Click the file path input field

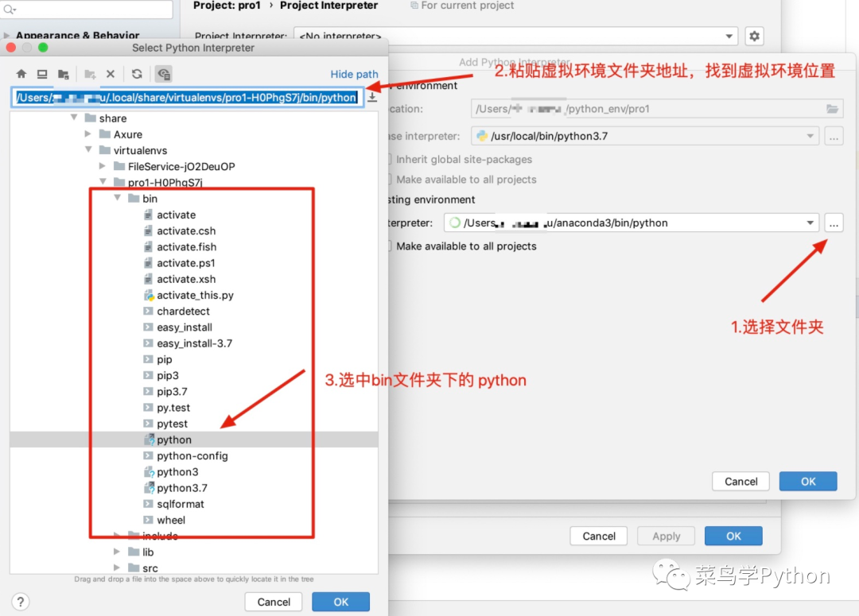(x=188, y=98)
